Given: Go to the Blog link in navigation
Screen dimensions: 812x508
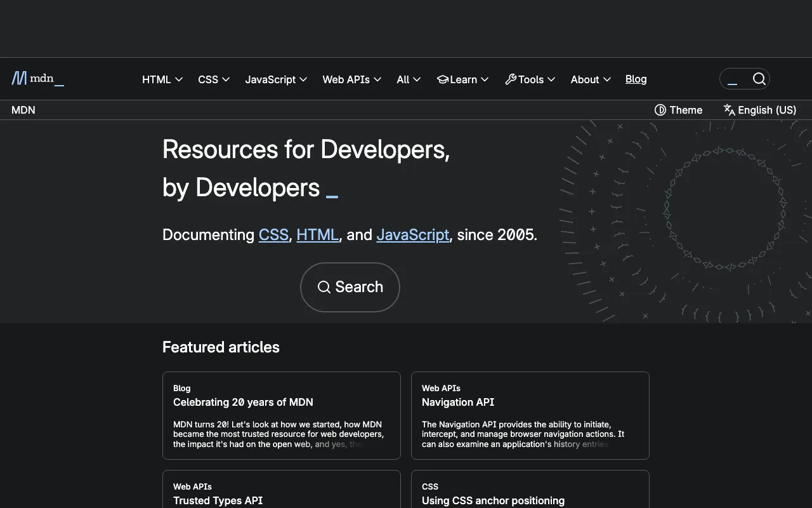Looking at the screenshot, I should pyautogui.click(x=636, y=79).
